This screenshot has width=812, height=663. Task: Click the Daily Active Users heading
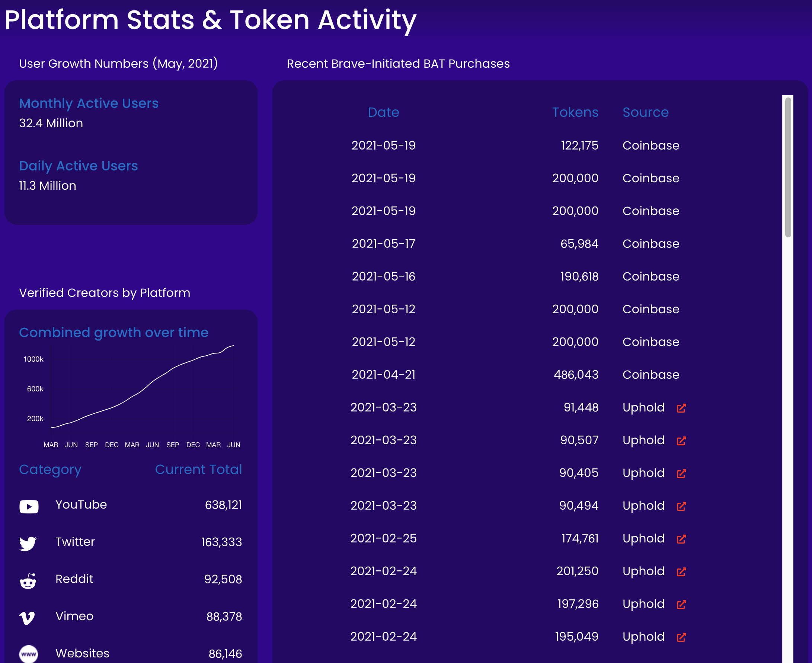[x=78, y=166]
